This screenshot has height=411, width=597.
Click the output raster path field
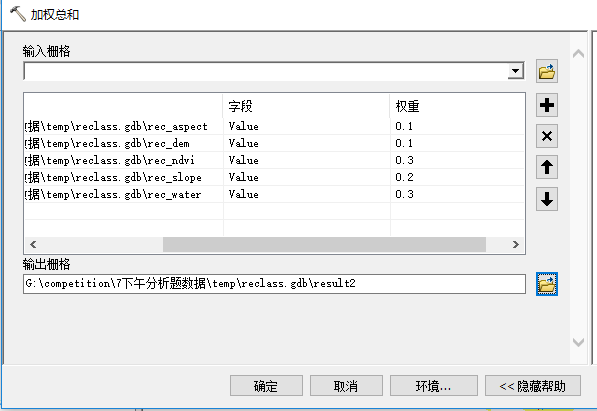click(x=274, y=284)
